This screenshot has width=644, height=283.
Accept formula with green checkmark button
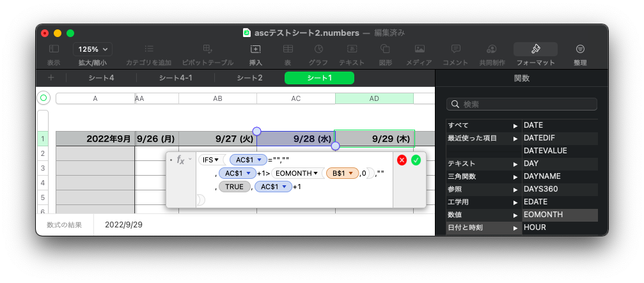pyautogui.click(x=416, y=160)
